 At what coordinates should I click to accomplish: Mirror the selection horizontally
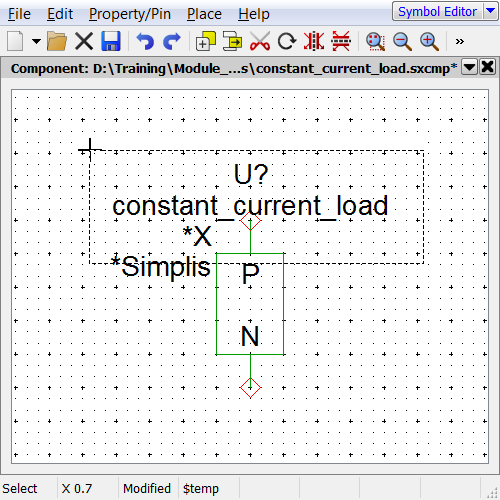314,41
